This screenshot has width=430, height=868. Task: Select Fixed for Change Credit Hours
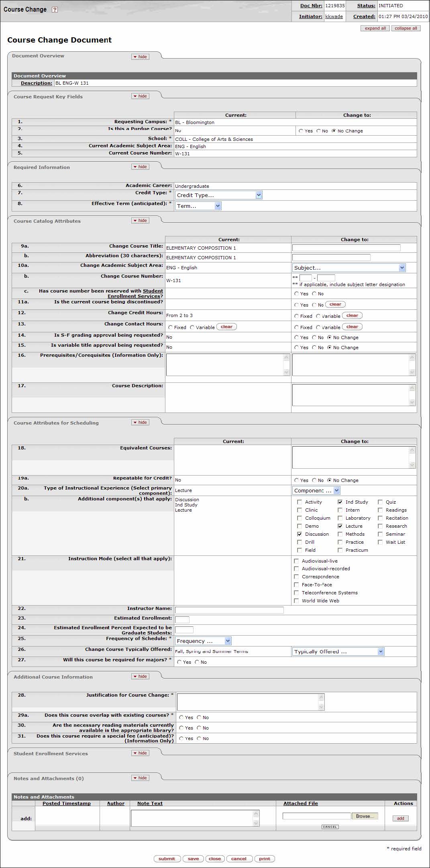click(297, 317)
